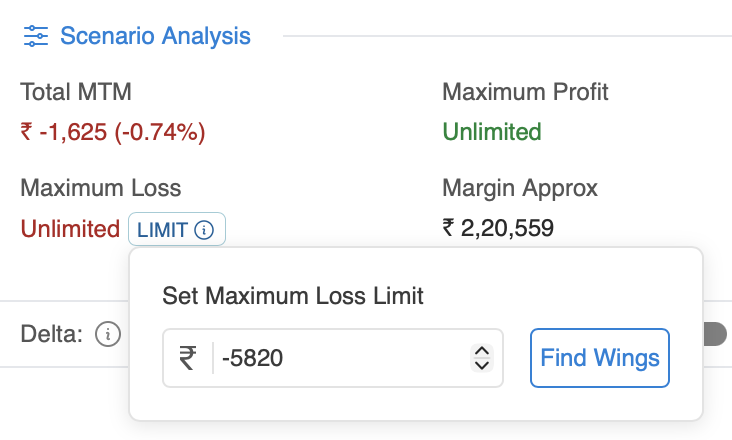The image size is (732, 440).
Task: Open the Scenario Analysis heading link
Action: pyautogui.click(x=155, y=37)
